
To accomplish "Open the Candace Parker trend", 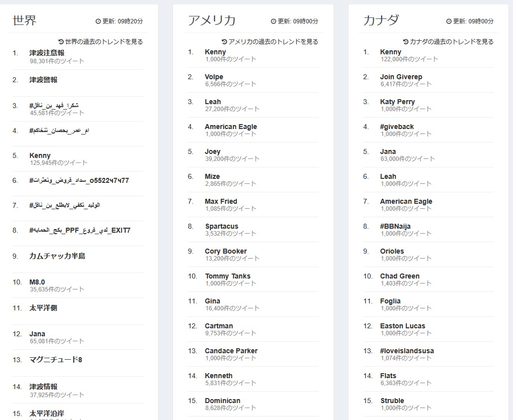I will click(x=231, y=351).
